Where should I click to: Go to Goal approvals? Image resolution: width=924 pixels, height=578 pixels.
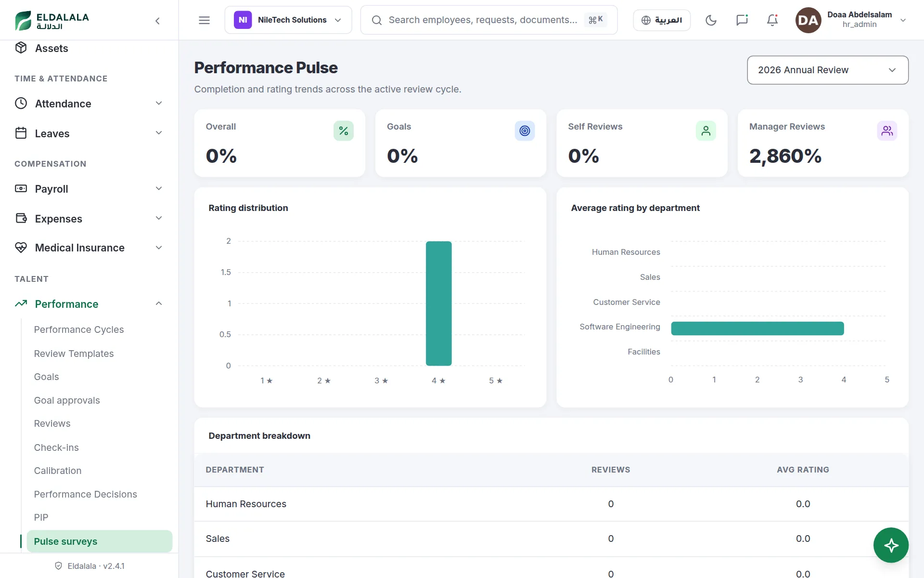pos(67,400)
